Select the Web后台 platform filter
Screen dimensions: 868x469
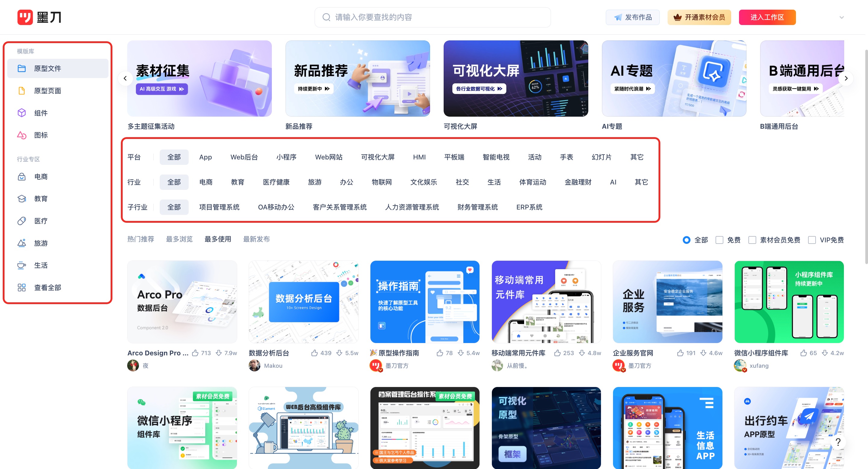tap(244, 157)
